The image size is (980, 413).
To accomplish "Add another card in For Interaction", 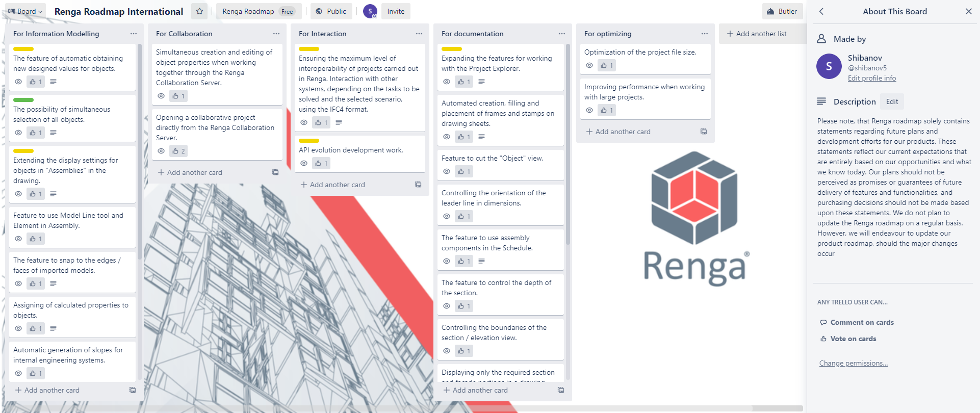I will (x=332, y=185).
